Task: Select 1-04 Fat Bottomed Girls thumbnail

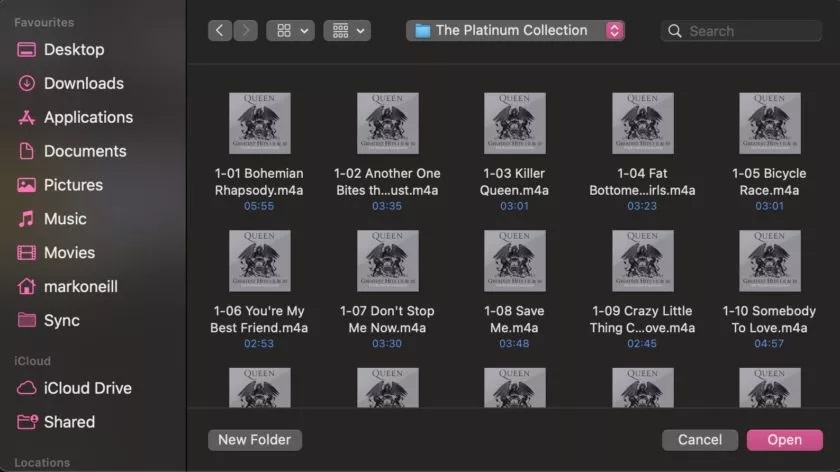Action: point(643,123)
